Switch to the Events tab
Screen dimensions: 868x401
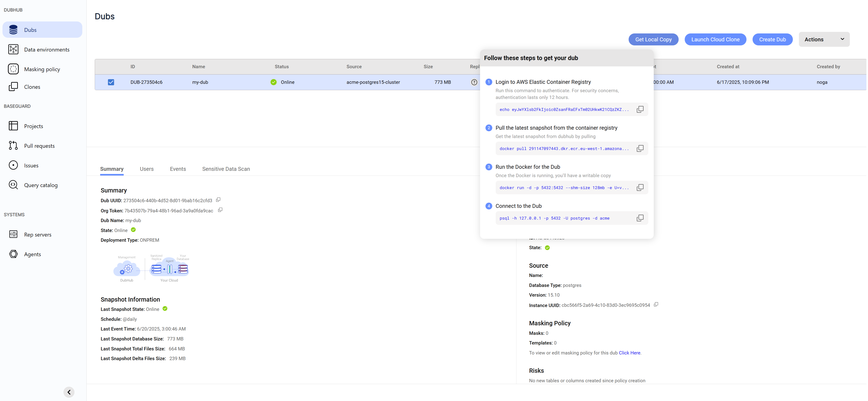pos(177,169)
